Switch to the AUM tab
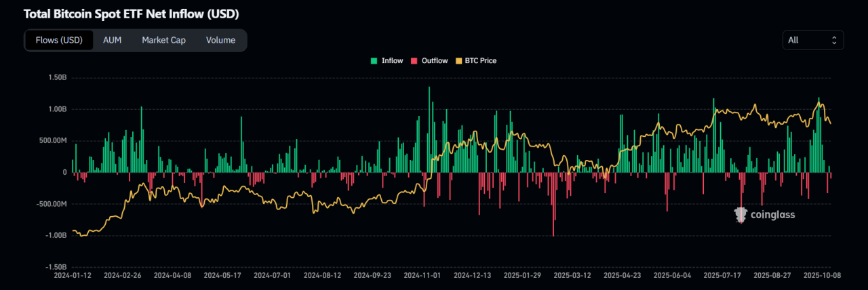 tap(112, 40)
